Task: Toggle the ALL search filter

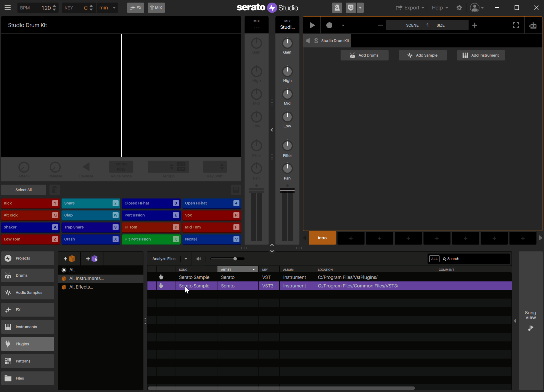Action: 434,259
